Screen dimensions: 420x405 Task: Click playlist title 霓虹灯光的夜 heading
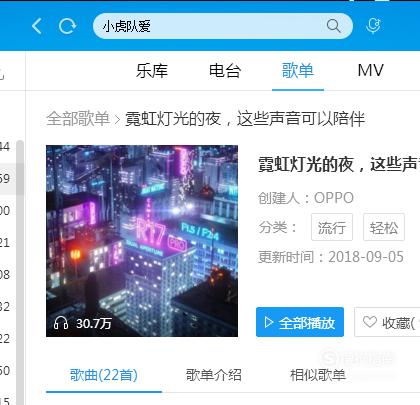click(339, 164)
